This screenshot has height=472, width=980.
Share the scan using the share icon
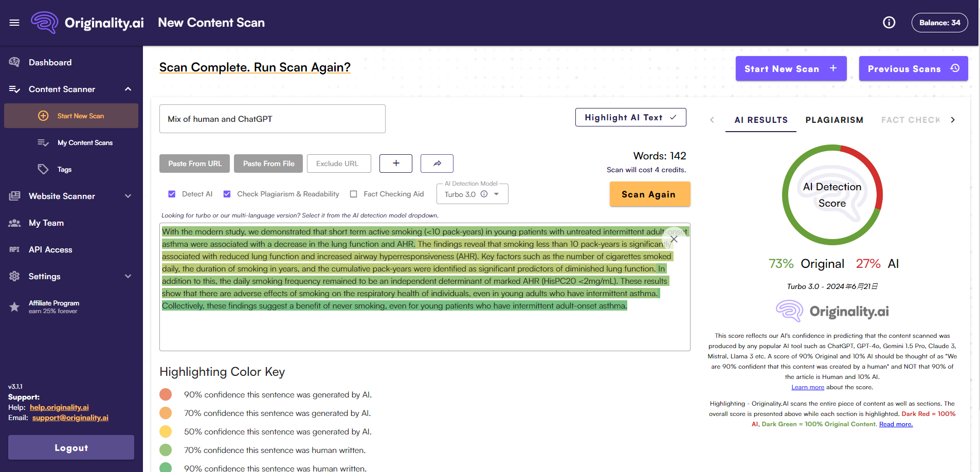click(x=437, y=163)
